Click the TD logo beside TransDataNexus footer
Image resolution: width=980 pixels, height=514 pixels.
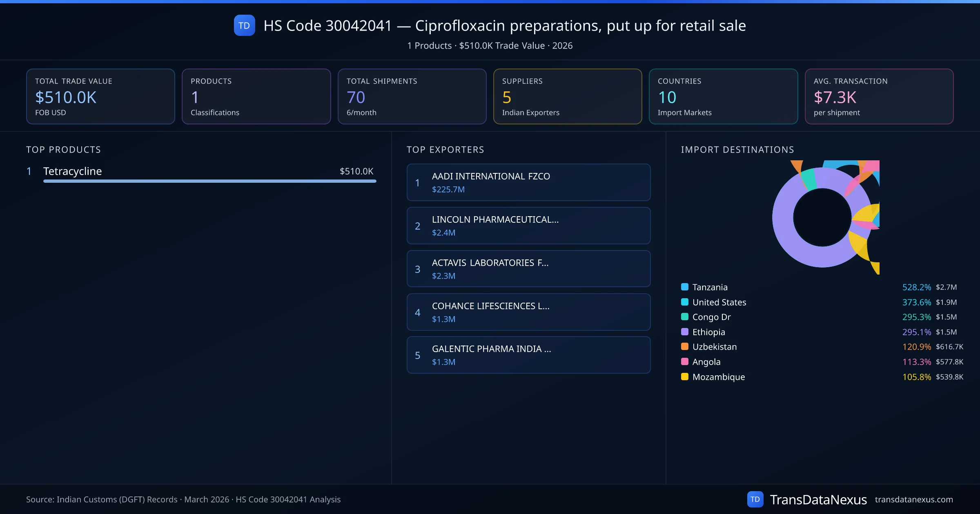[x=755, y=499]
